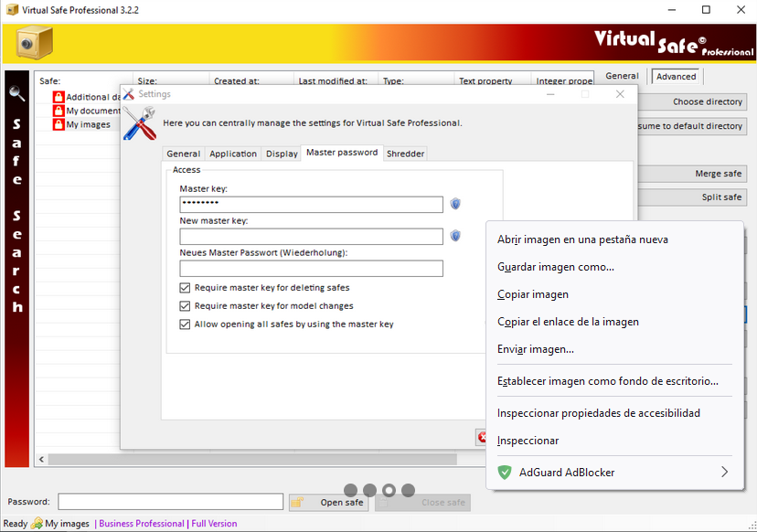The height and width of the screenshot is (532, 757).
Task: Toggle Require master key for deleting safes
Action: (x=185, y=288)
